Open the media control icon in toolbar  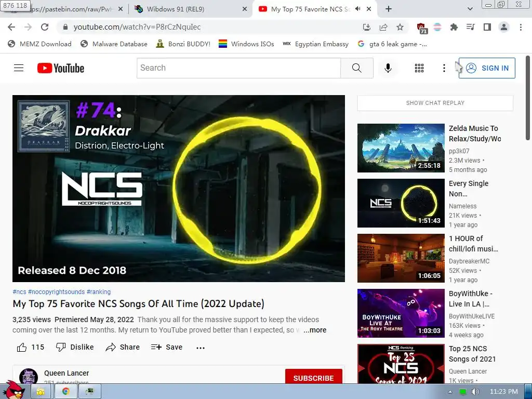click(x=471, y=27)
